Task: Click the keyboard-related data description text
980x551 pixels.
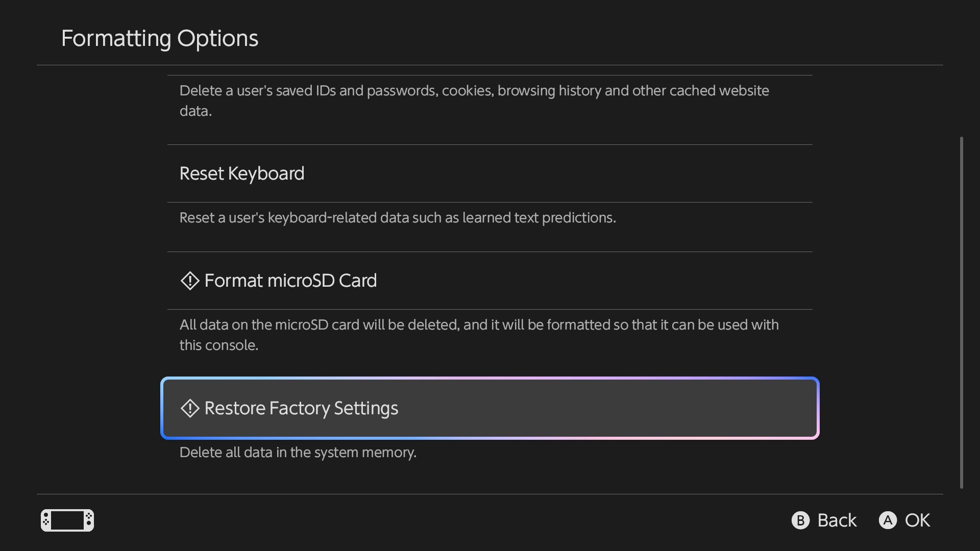Action: [398, 218]
